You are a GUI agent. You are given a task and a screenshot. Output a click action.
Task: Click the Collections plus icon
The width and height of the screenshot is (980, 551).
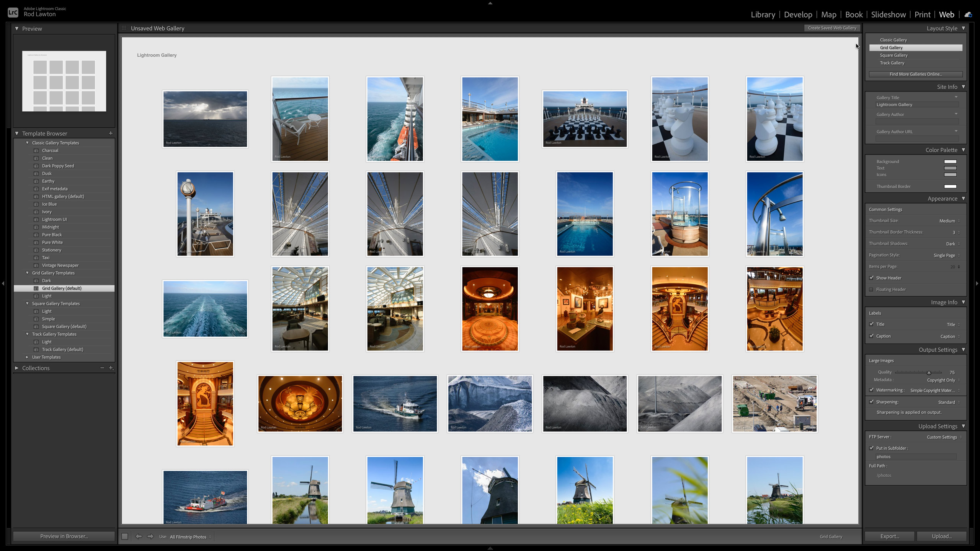click(x=111, y=368)
